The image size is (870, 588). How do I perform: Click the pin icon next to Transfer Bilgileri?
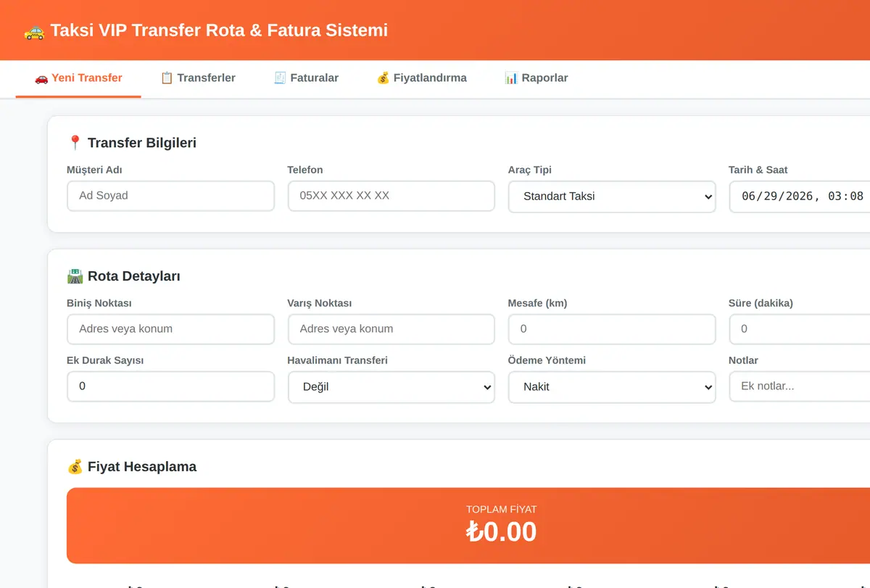pos(75,142)
